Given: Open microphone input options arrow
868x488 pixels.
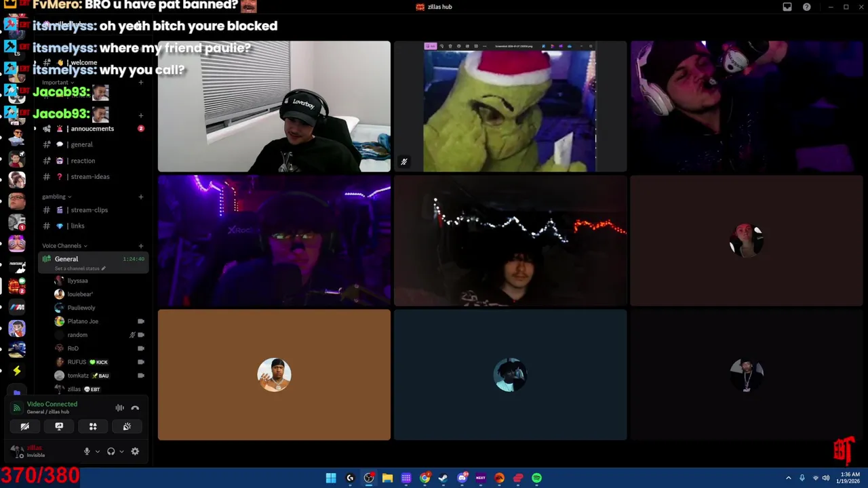Looking at the screenshot, I should 97,451.
